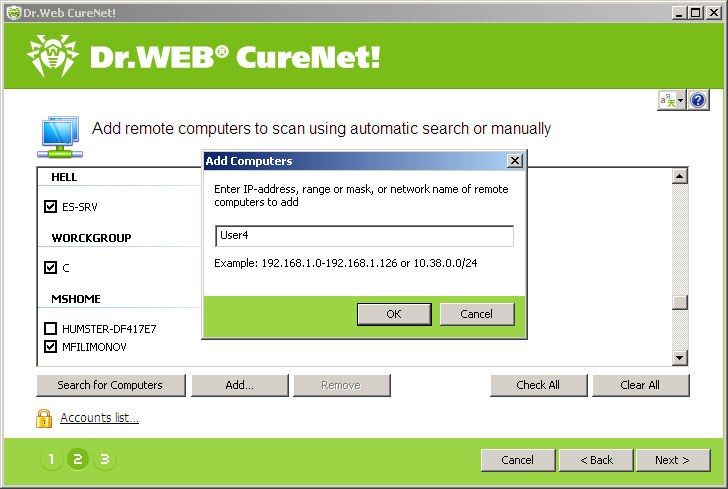Click the computer list scrollbar thumb

(680, 302)
